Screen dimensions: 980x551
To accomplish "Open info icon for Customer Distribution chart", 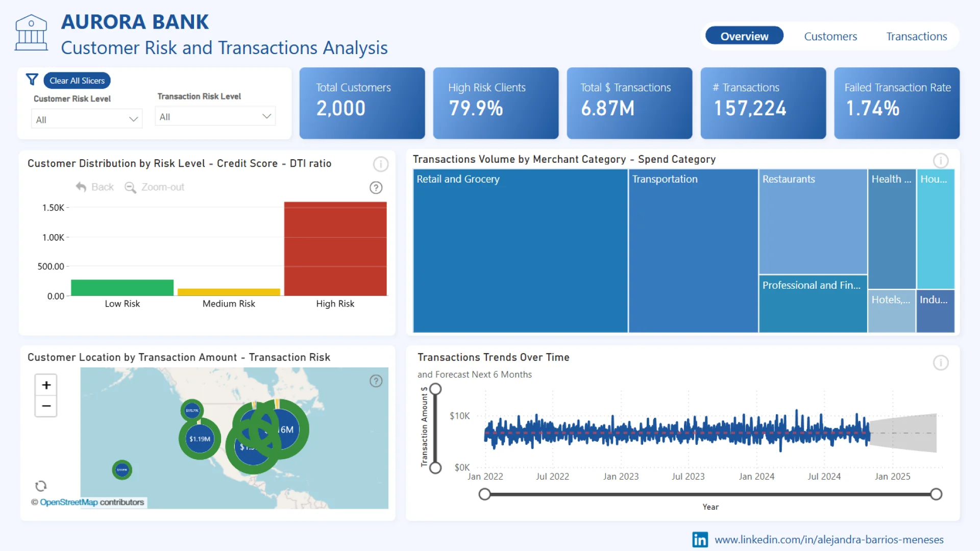I will tap(381, 164).
